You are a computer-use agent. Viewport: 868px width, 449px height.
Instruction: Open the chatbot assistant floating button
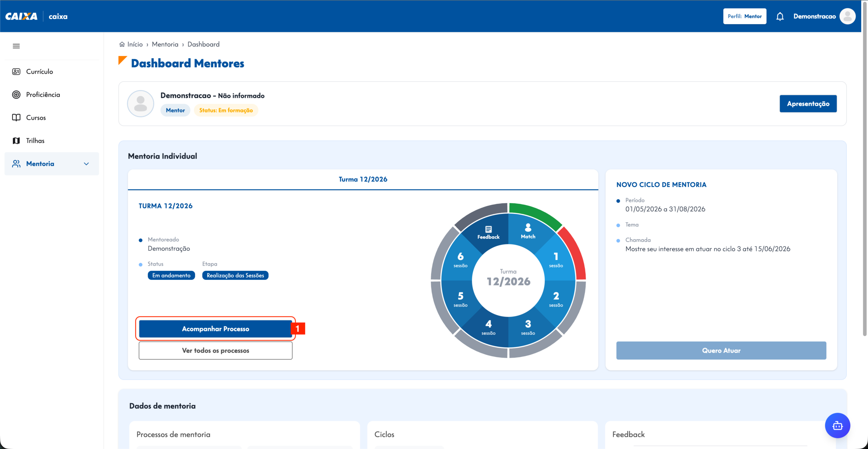[x=837, y=426]
